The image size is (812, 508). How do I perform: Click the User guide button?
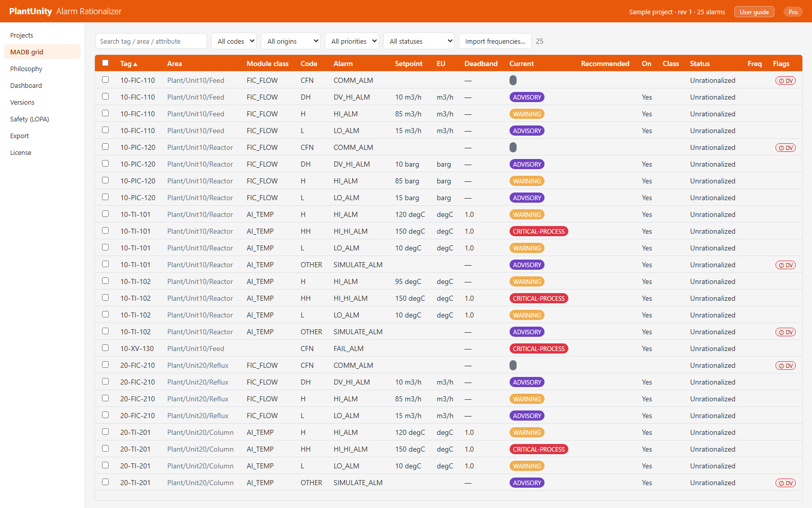[x=754, y=12]
